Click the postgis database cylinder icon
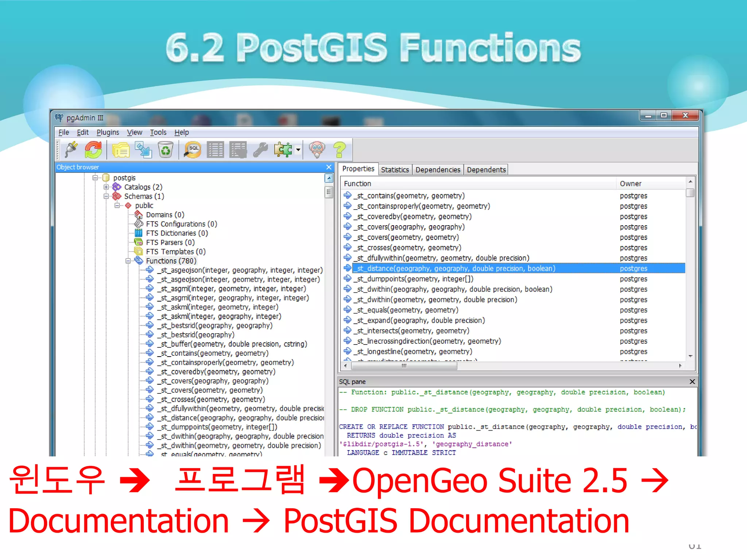Image resolution: width=747 pixels, height=560 pixels. pyautogui.click(x=106, y=178)
